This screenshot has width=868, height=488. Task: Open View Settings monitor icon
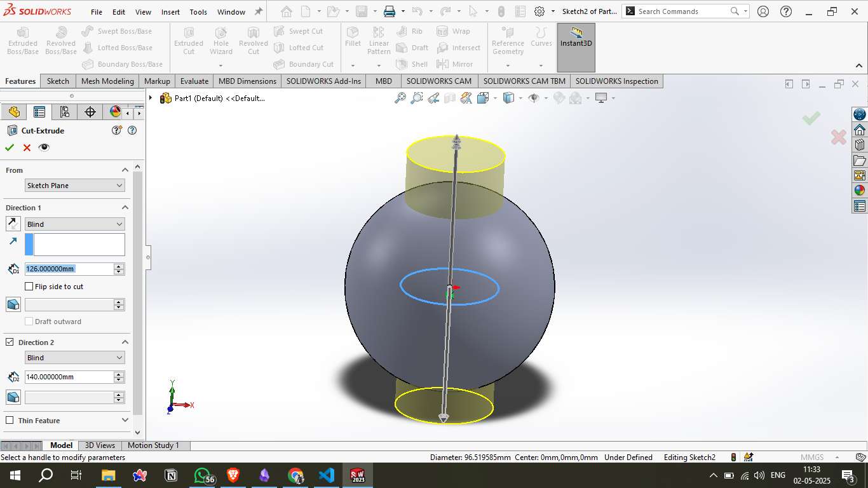[x=601, y=98]
